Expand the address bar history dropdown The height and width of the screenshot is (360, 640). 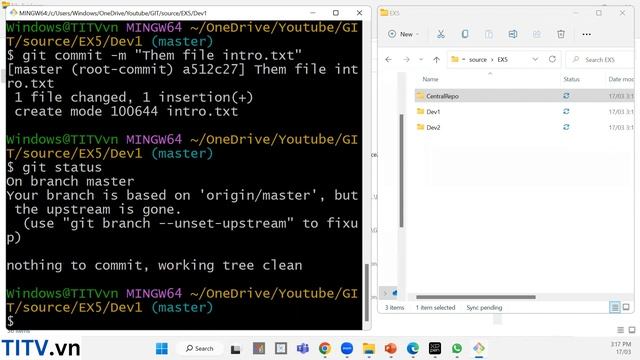[535, 60]
